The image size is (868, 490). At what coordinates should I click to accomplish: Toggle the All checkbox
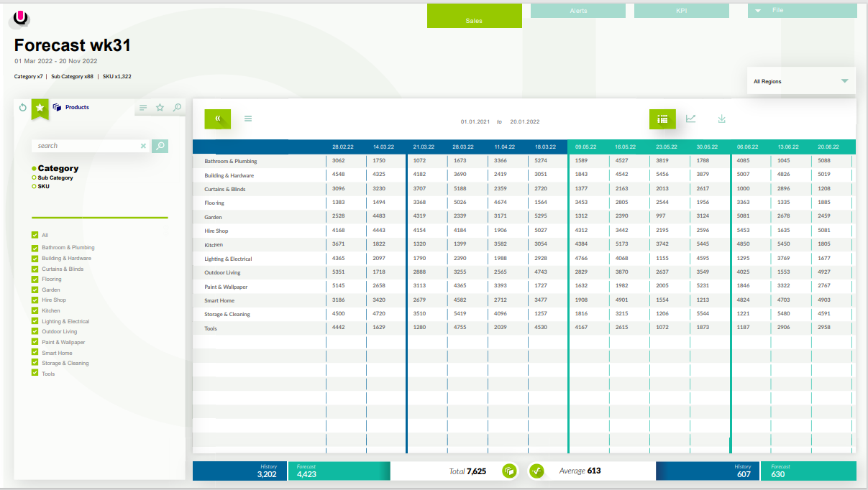[x=35, y=235]
